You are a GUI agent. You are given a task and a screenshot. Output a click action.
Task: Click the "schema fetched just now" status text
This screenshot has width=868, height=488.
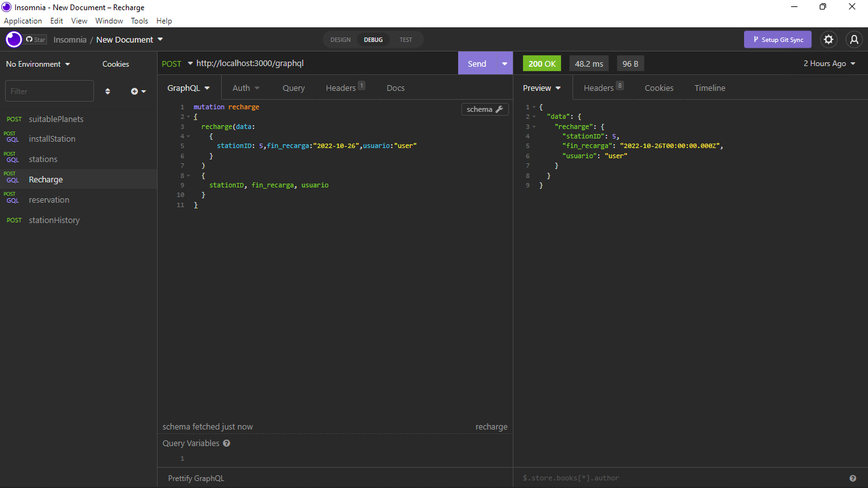[x=208, y=427]
